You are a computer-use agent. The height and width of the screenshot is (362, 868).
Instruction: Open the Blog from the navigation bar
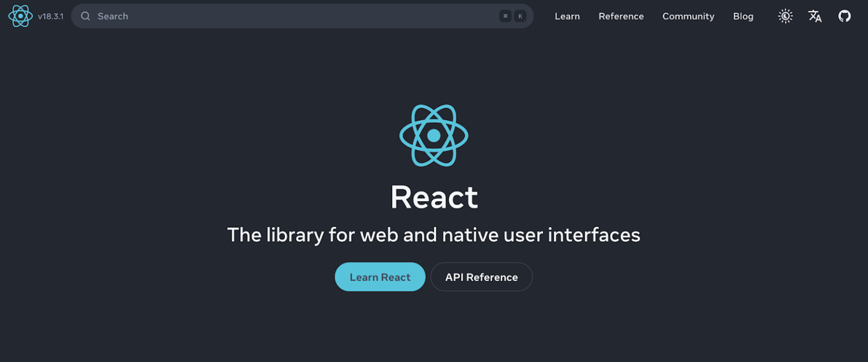point(743,16)
